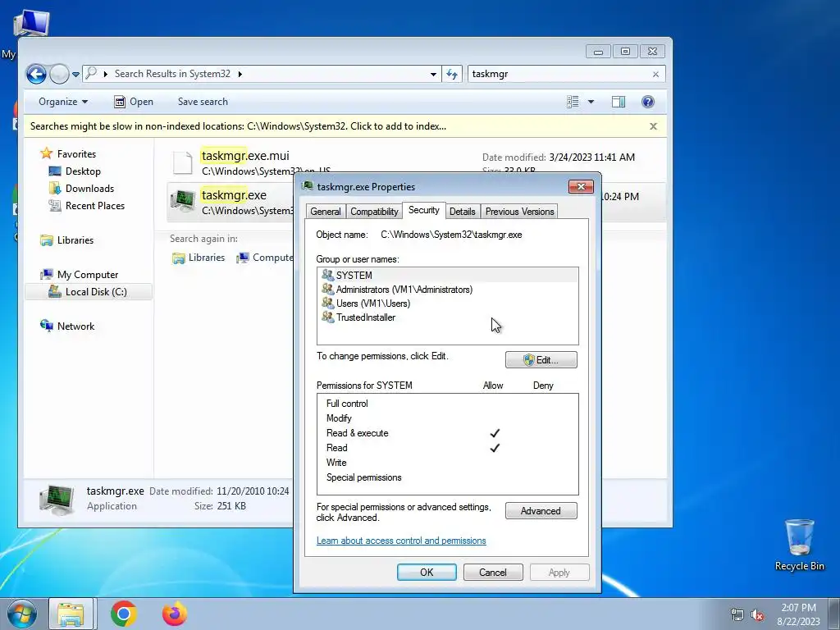Image resolution: width=840 pixels, height=630 pixels.
Task: Click the Full control permission row
Action: [x=447, y=404]
